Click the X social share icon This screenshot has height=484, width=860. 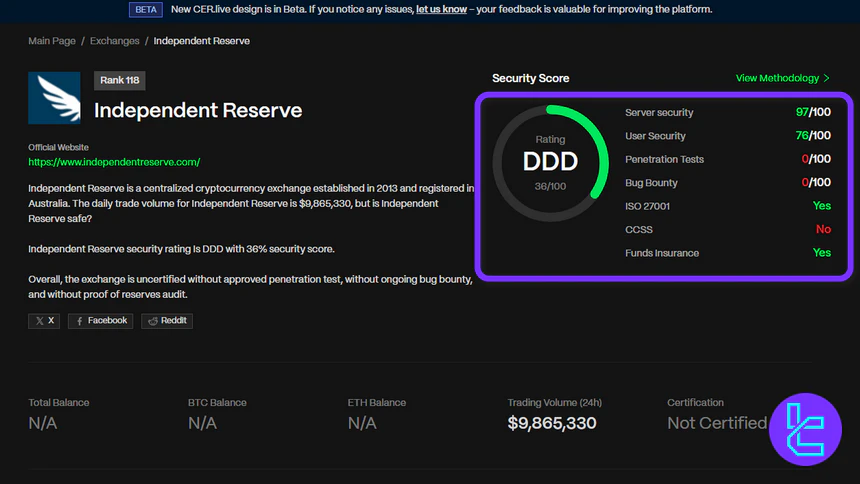click(x=44, y=321)
